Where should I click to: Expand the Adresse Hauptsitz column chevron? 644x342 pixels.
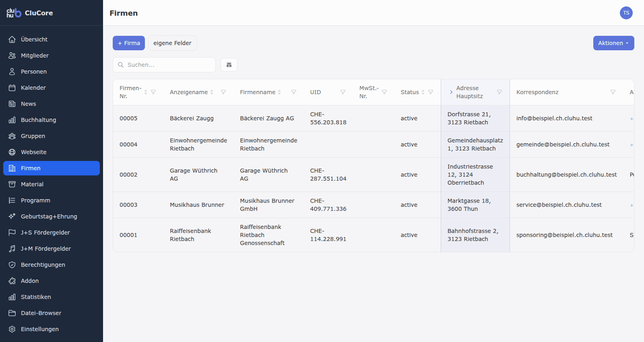click(x=451, y=92)
